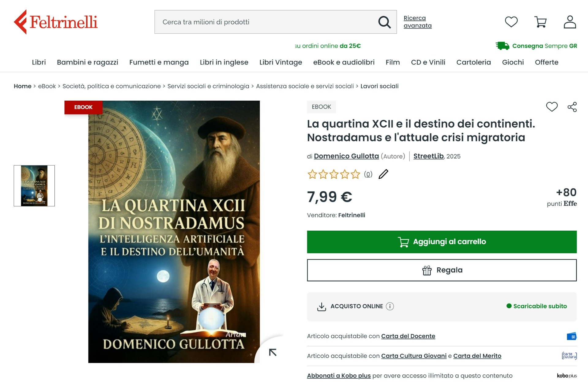Follow the Ricerca avanzata link
This screenshot has width=588, height=390.
(417, 22)
